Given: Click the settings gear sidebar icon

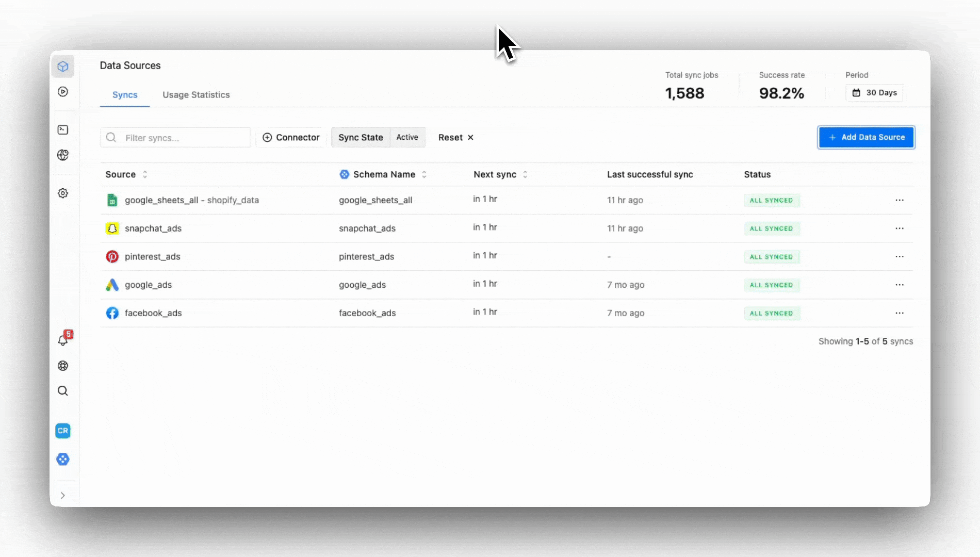Looking at the screenshot, I should tap(63, 193).
